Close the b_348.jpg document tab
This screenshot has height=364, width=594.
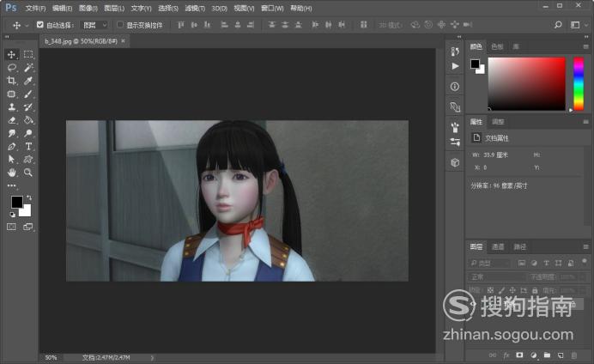coord(123,41)
